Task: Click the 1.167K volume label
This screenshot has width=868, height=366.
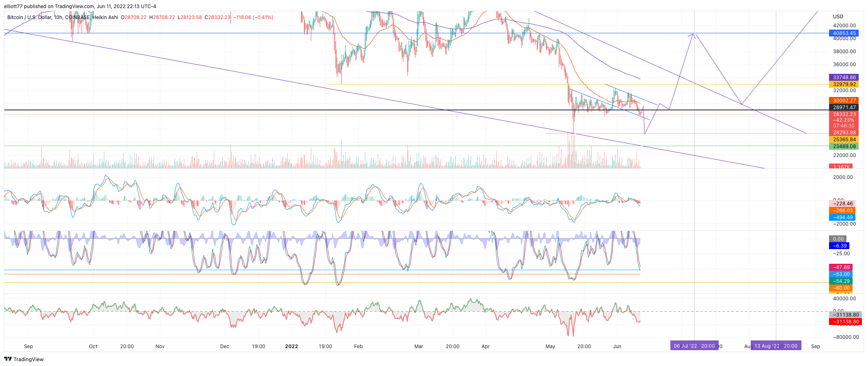Action: tap(841, 166)
